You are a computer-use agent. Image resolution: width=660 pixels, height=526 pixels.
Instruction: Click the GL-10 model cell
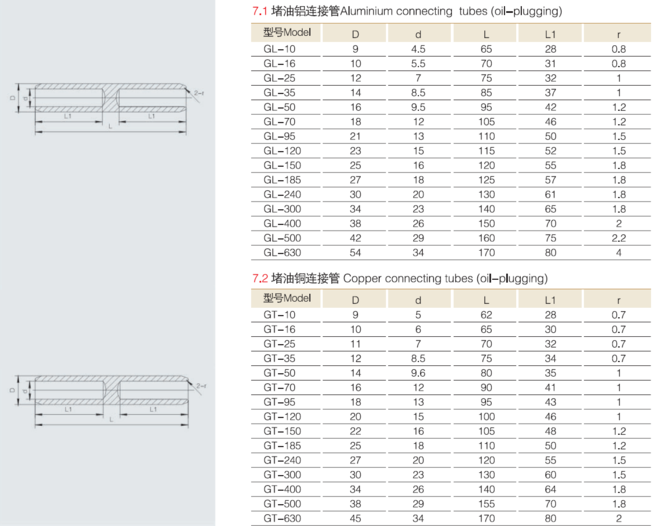click(279, 48)
